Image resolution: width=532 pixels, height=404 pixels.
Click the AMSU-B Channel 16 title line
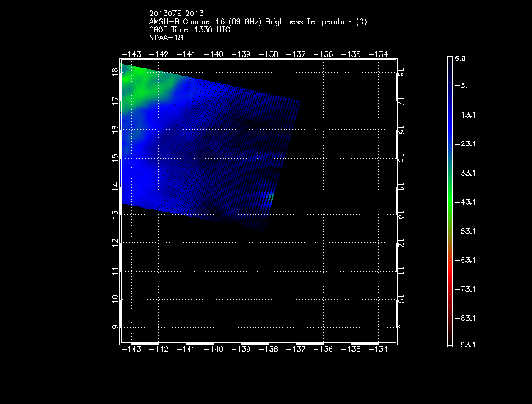point(258,21)
